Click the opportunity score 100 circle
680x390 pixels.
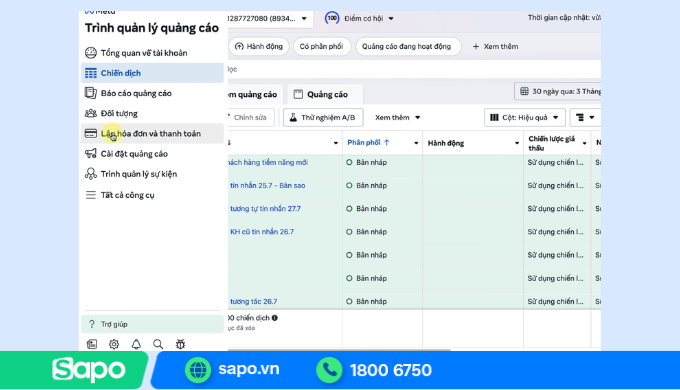coord(332,18)
